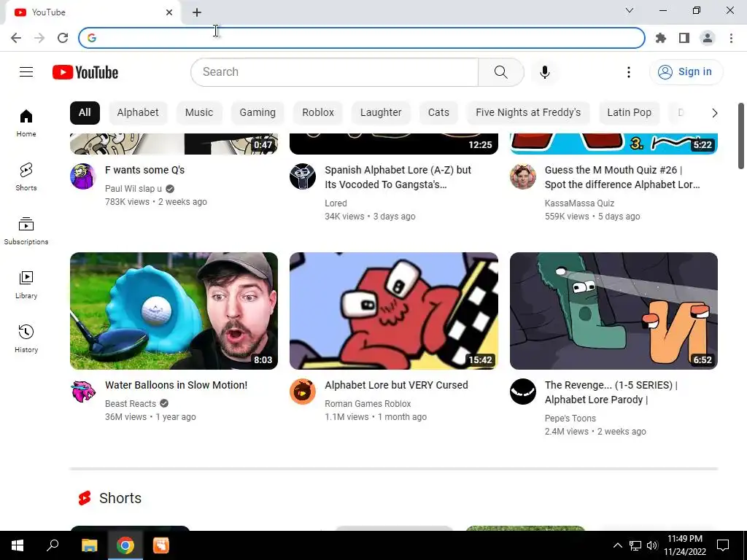Click Chrome icon in taskbar
Screen dimensions: 747x560
tap(125, 545)
